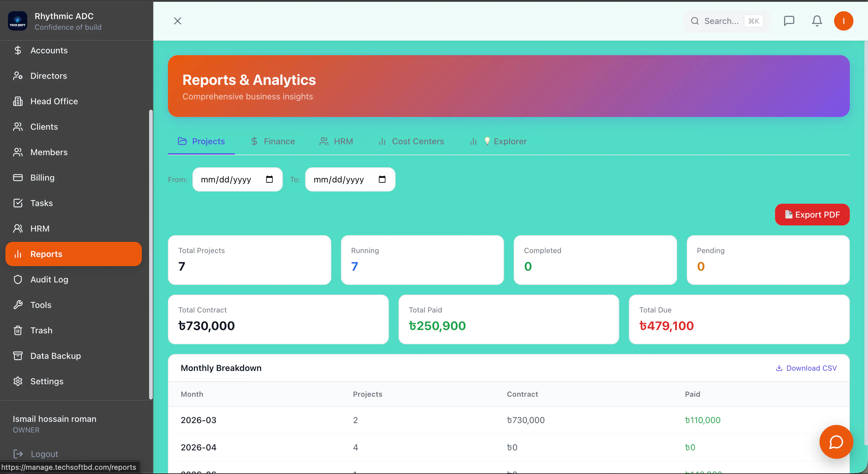Viewport: 868px width, 474px height.
Task: Click the Total Paid ৳250,900 value
Action: [437, 325]
